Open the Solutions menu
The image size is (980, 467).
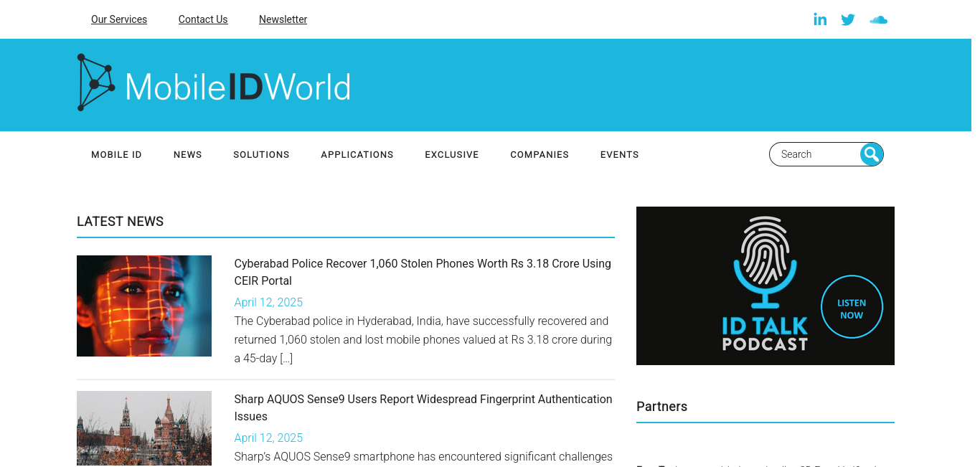click(x=261, y=155)
